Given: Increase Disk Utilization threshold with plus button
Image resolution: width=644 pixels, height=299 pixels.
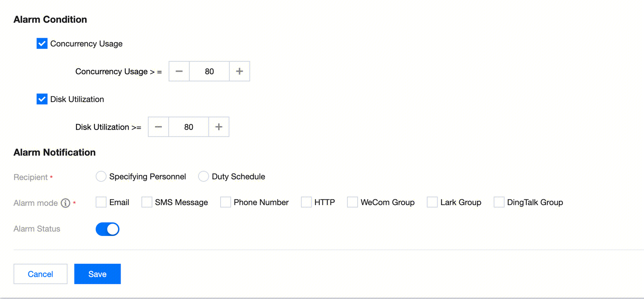Looking at the screenshot, I should tap(219, 127).
